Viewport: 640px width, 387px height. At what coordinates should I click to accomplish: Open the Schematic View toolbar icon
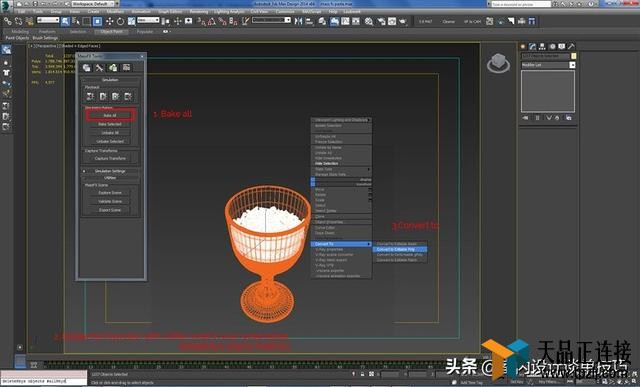[356, 21]
